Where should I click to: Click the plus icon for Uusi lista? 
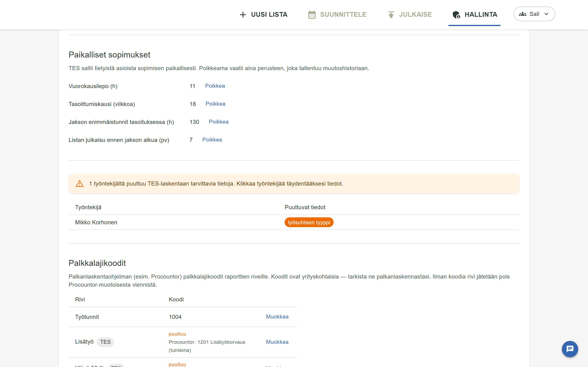pos(243,14)
